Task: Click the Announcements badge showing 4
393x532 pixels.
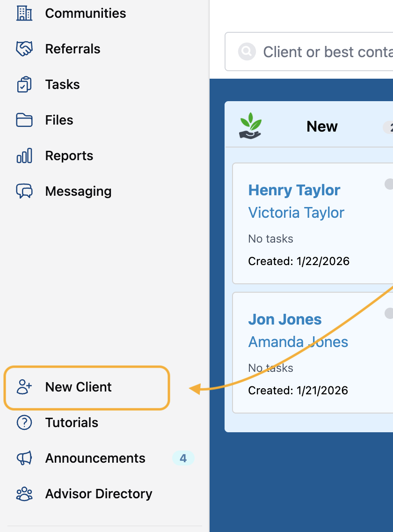Action: 183,458
